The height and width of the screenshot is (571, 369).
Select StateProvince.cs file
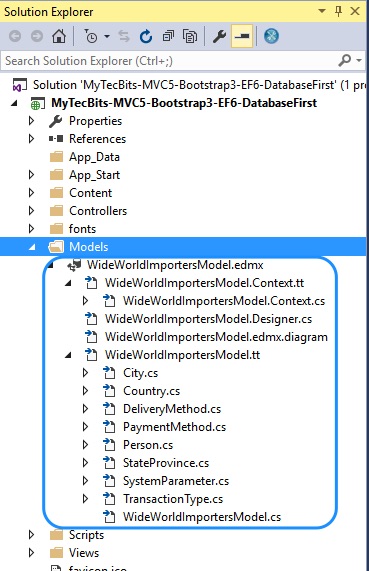point(166,463)
